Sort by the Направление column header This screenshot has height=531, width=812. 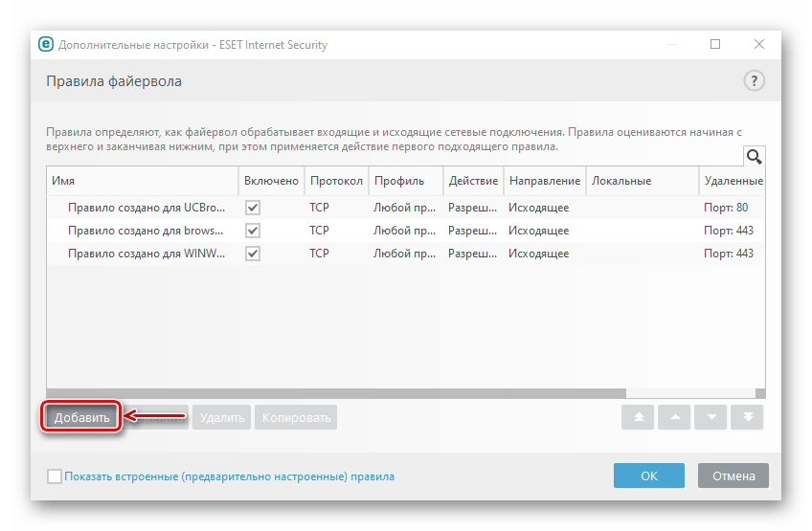(544, 181)
